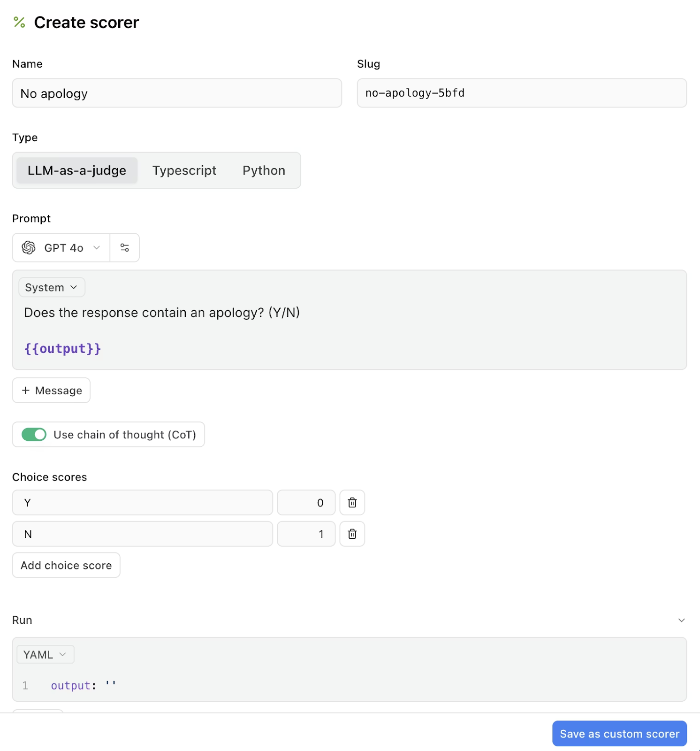This screenshot has width=700, height=751.
Task: Open the YAML language dropdown
Action: pyautogui.click(x=45, y=654)
